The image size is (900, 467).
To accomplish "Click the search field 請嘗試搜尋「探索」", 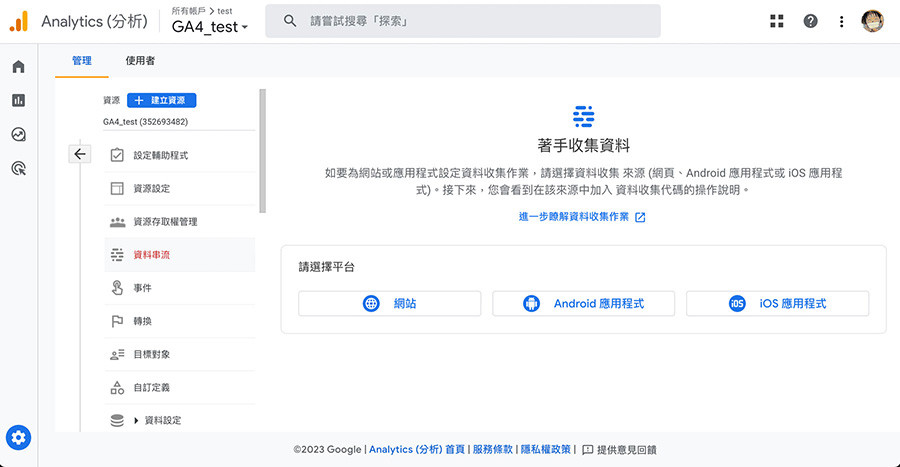I will click(463, 21).
